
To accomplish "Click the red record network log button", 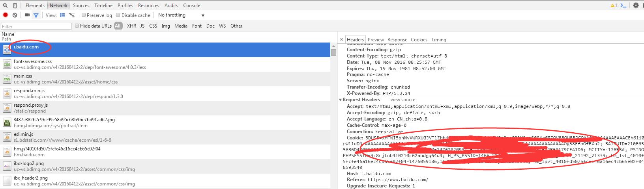I will tap(6, 15).
